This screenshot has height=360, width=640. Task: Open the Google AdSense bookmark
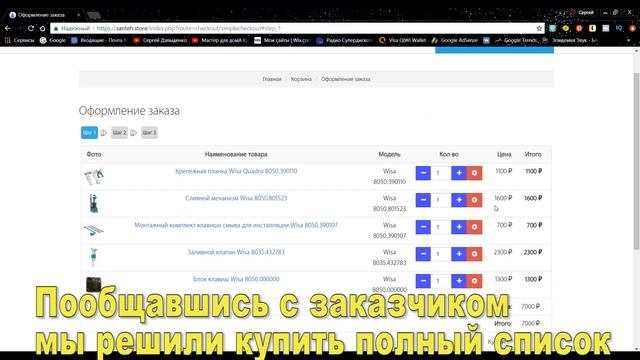[455, 40]
